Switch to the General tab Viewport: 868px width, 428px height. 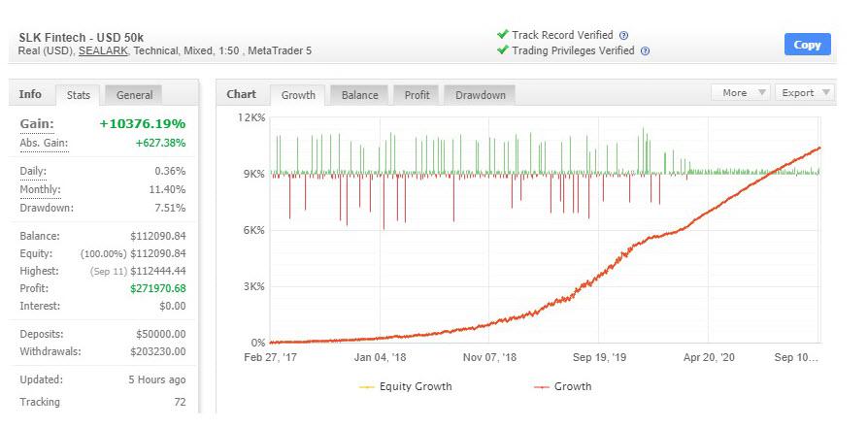tap(134, 95)
